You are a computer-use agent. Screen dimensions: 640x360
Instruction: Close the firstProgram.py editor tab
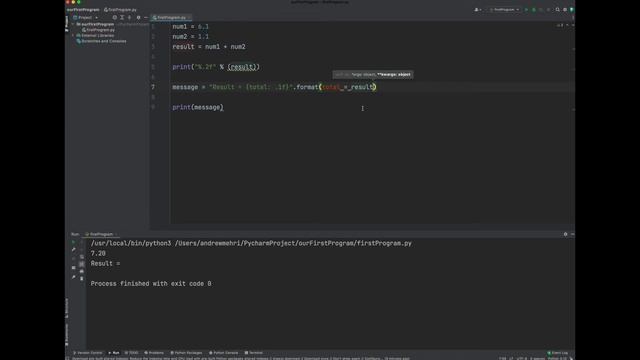click(189, 18)
